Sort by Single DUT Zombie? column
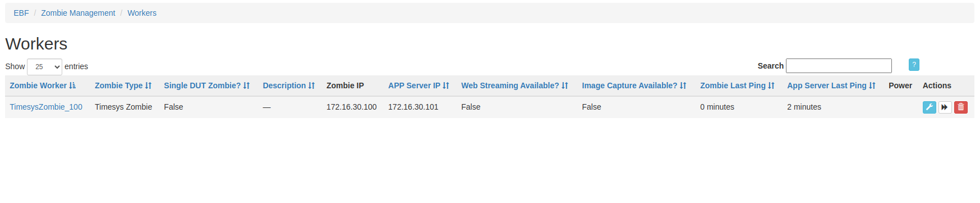980x203 pixels. [206, 85]
